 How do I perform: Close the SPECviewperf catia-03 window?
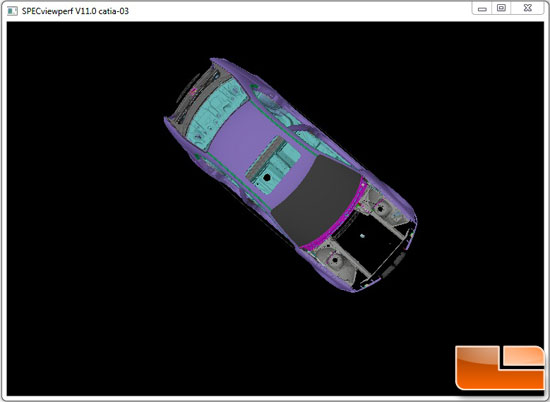528,8
